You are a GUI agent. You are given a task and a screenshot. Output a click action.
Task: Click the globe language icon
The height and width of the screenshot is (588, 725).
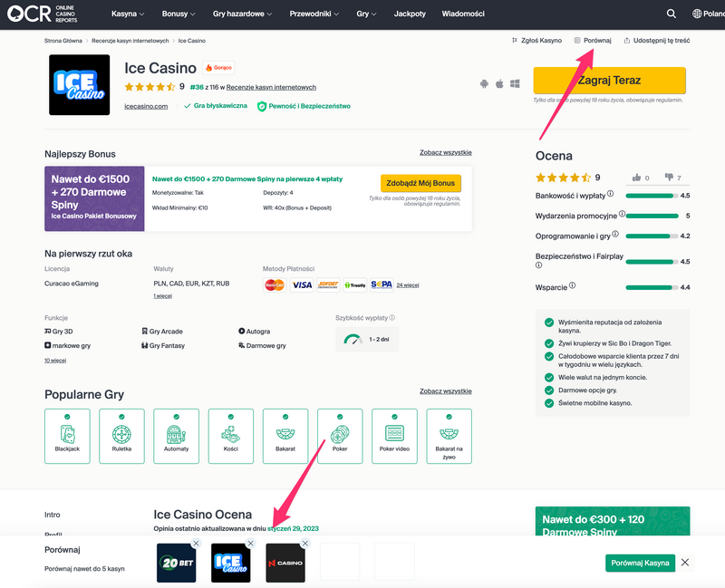[696, 14]
